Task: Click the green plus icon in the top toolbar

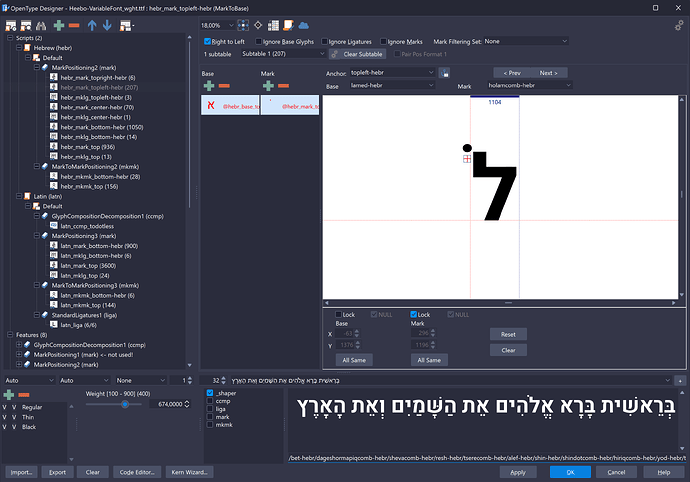Action: coord(60,24)
